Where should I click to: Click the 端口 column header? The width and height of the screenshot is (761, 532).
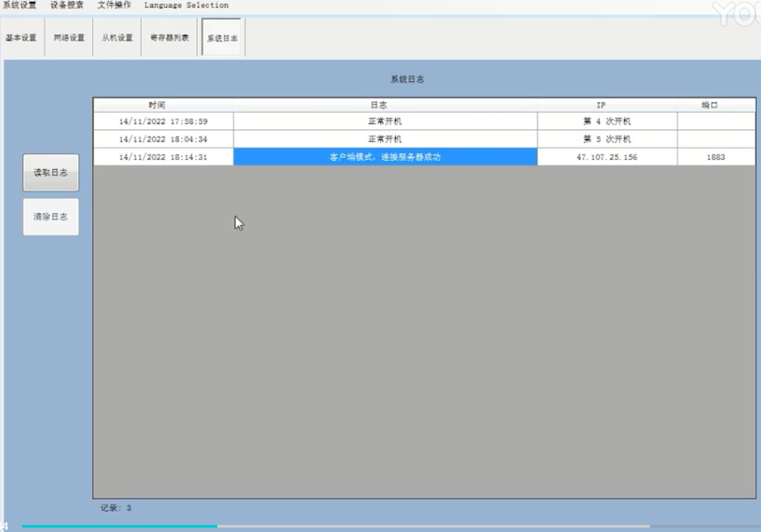[715, 105]
